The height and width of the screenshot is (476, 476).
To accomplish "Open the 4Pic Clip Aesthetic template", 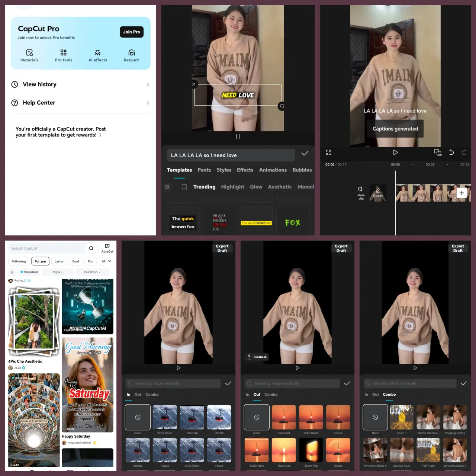I will (34, 322).
